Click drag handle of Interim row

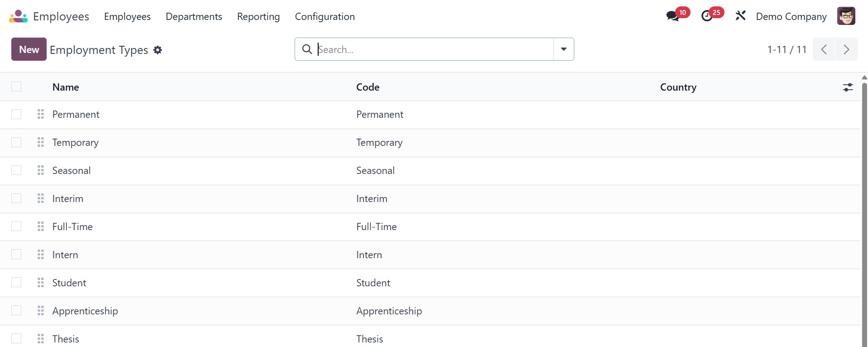coord(41,198)
